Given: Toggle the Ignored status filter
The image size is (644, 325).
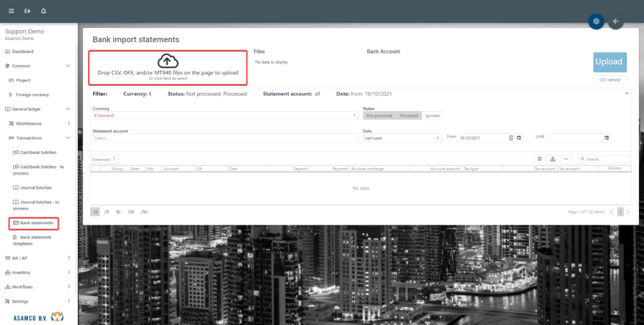Looking at the screenshot, I should (431, 115).
